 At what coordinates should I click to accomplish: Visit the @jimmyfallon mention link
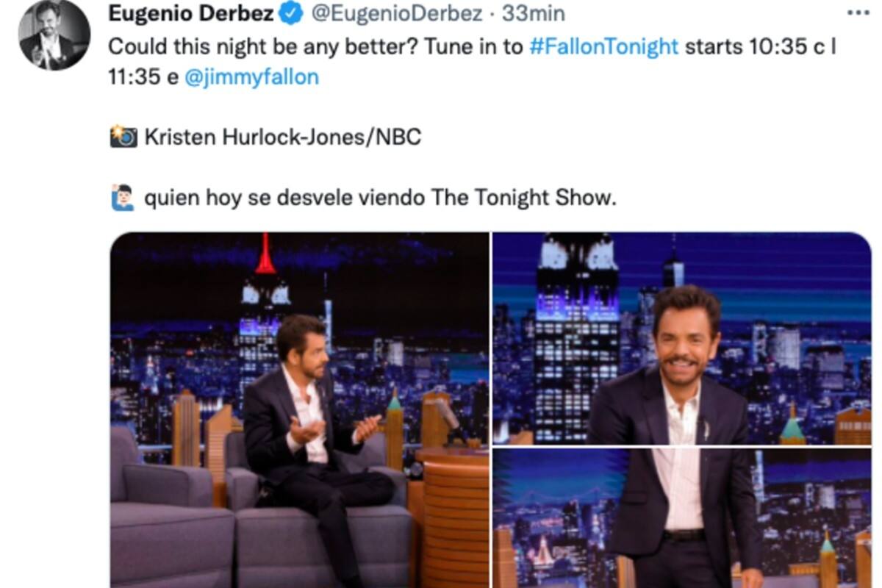pos(251,76)
